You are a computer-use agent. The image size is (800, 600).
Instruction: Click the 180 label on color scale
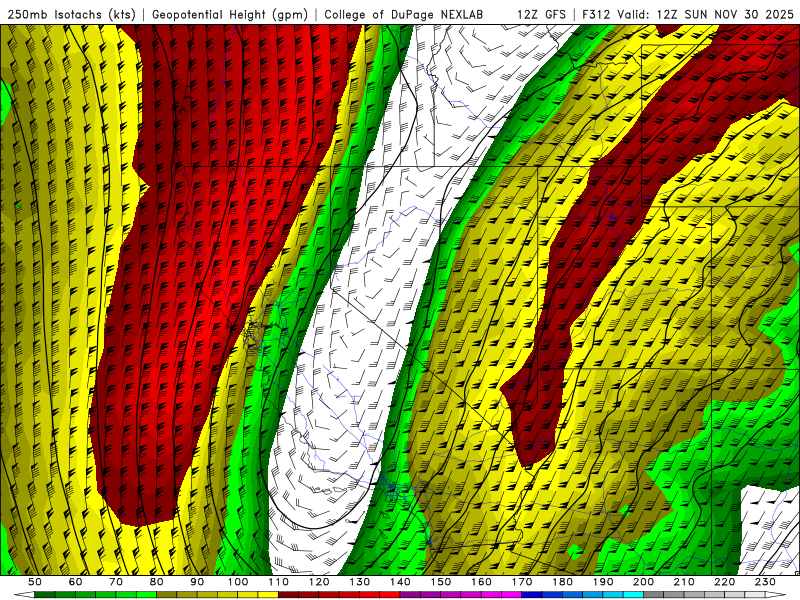(x=562, y=582)
